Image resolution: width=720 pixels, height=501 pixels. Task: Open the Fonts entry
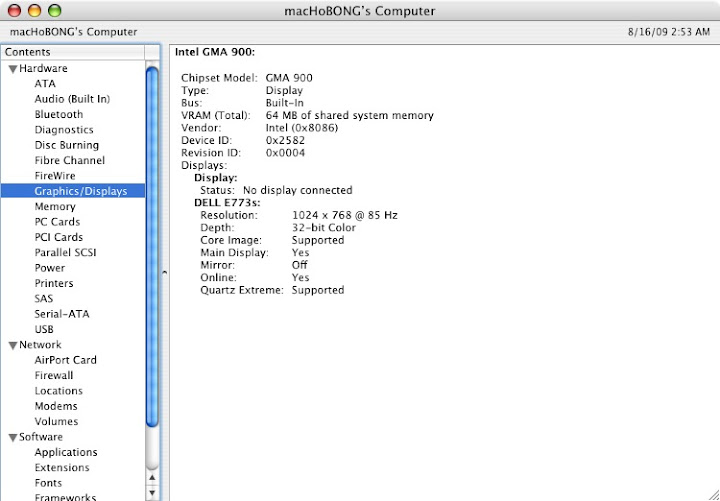click(48, 483)
